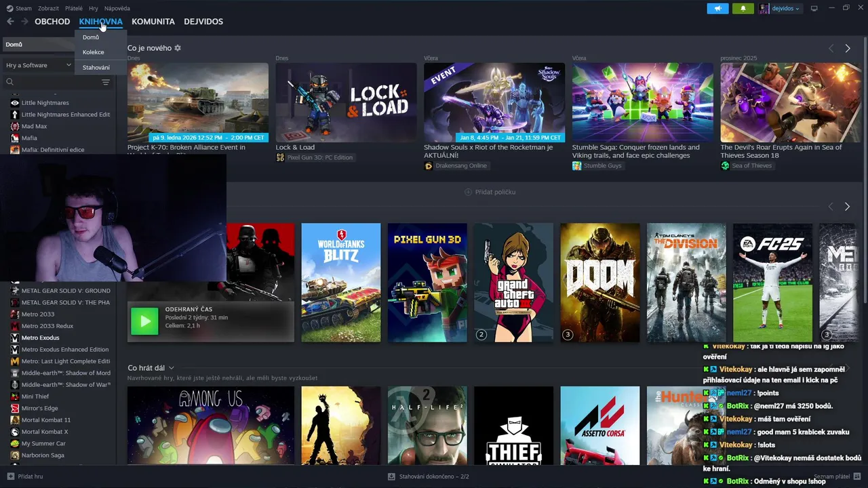
Task: Click the Mini Thief game icon
Action: click(15, 396)
